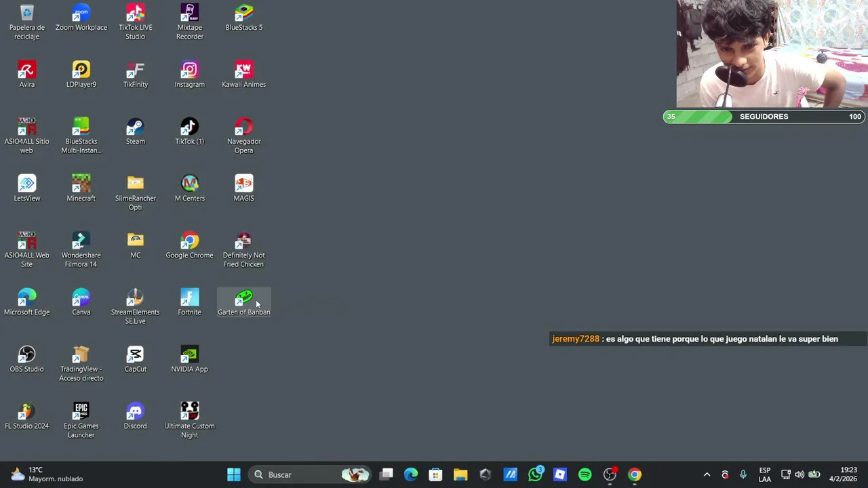Select the MC folder icon
868x488 pixels.
pyautogui.click(x=136, y=245)
